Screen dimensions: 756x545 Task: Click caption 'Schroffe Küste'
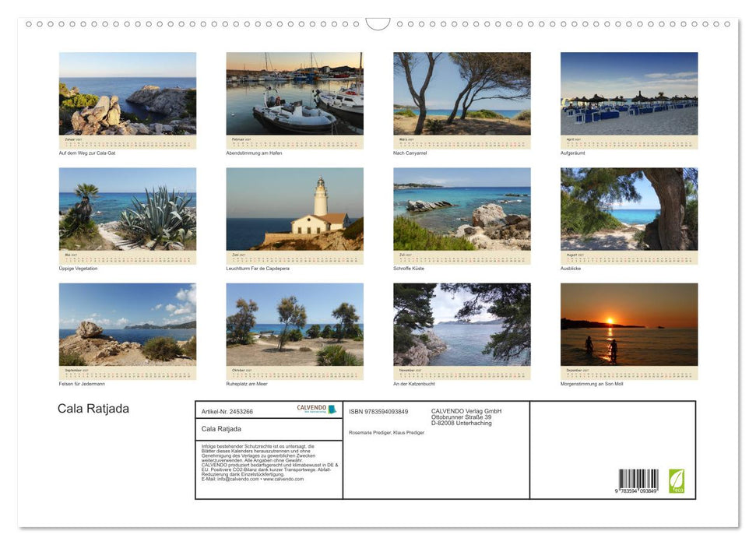click(x=409, y=269)
